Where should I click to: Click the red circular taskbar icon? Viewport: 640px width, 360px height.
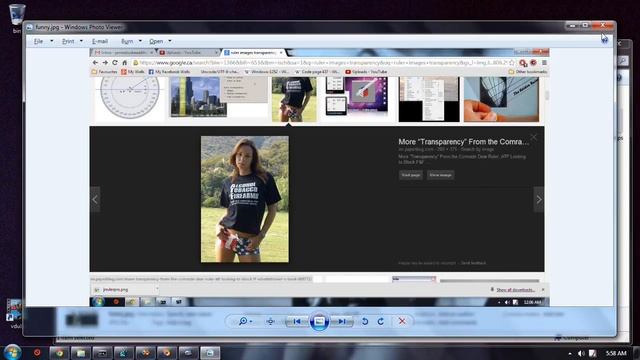click(x=37, y=352)
